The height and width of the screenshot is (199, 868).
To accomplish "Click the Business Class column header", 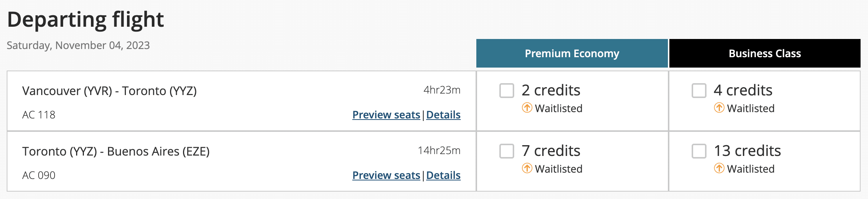I will pyautogui.click(x=765, y=53).
